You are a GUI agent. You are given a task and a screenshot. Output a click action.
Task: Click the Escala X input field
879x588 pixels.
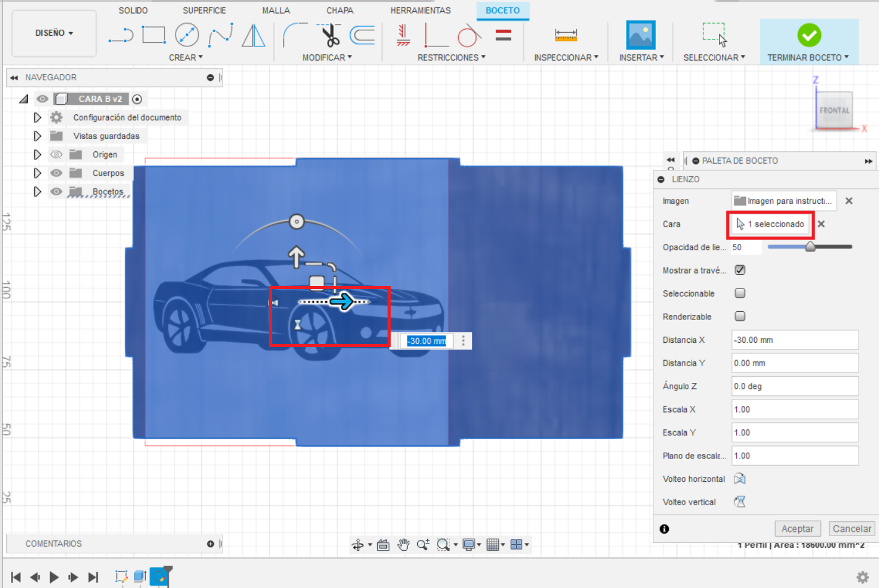point(795,409)
